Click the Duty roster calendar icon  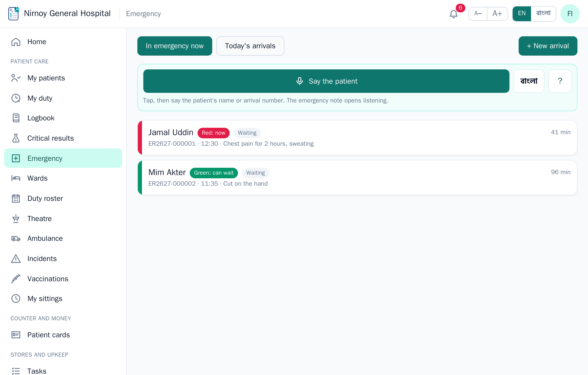point(16,198)
